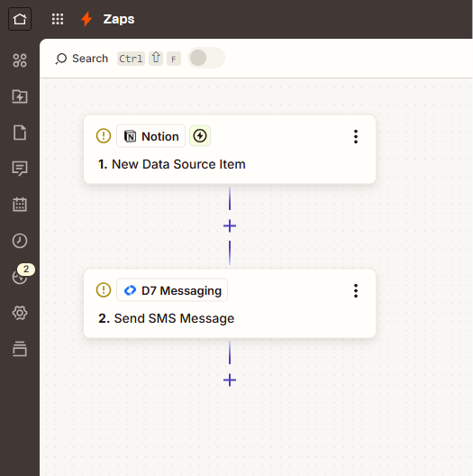Go to the Zapier home icon
The image size is (473, 476).
click(20, 19)
